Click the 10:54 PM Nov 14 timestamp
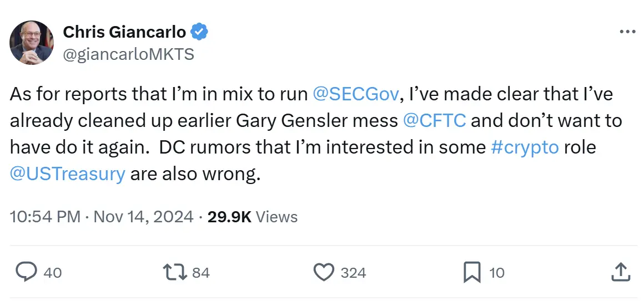This screenshot has width=644, height=301. (102, 217)
